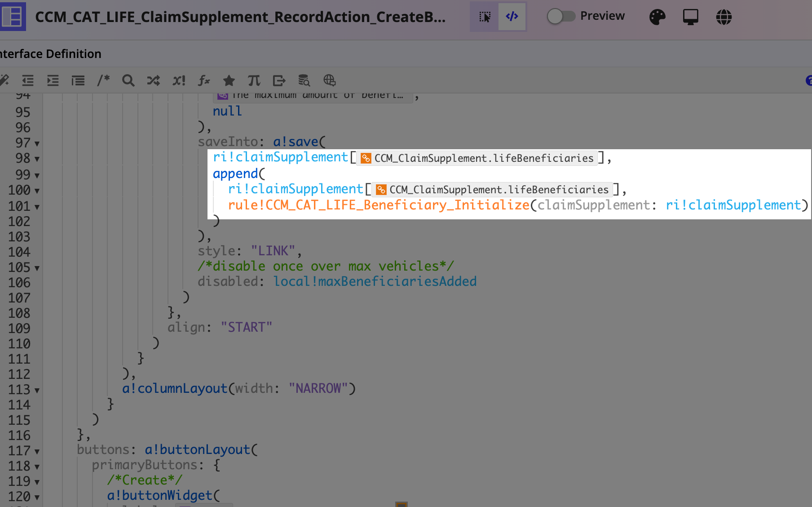This screenshot has width=812, height=507.
Task: Collapse code fold at line 117
Action: click(x=37, y=452)
